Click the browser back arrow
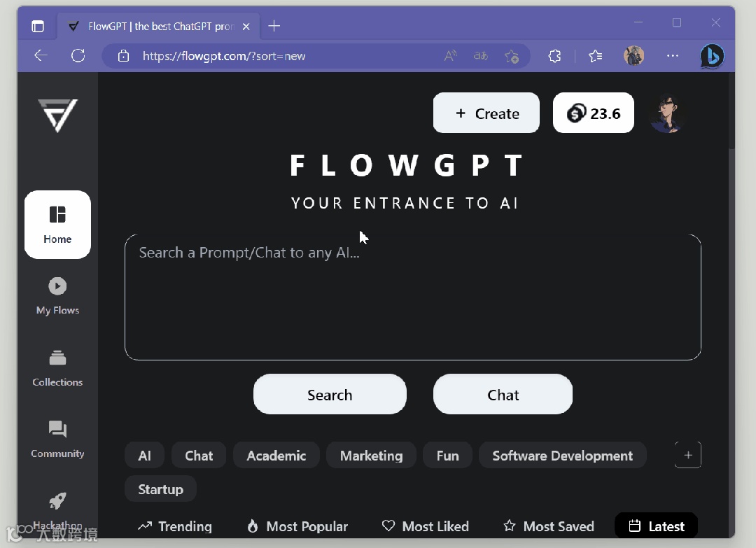Viewport: 756px width, 548px height. coord(41,56)
